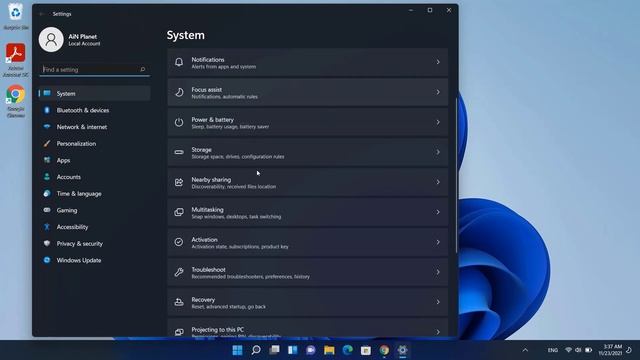Screen dimensions: 640x360
Task: Show hidden icons tray chevron
Action: pos(525,350)
